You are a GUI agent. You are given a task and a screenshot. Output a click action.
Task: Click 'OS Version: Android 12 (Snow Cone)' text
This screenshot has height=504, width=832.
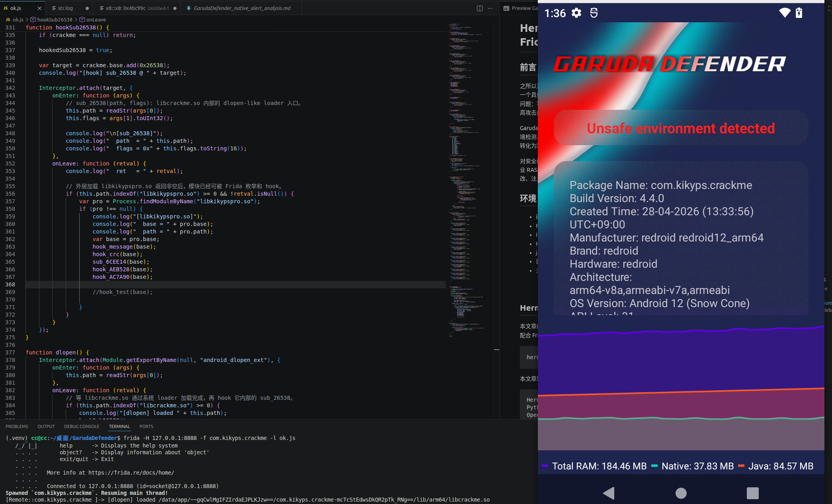coord(659,303)
